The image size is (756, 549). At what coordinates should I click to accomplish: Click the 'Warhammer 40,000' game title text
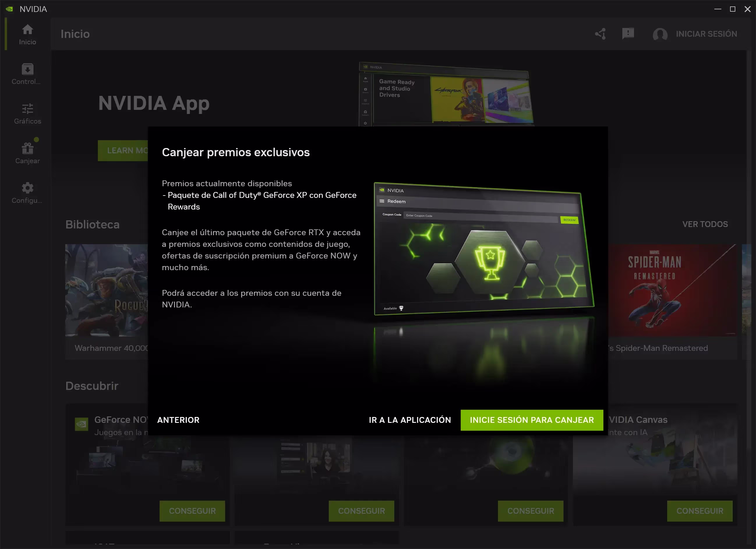[x=111, y=348]
